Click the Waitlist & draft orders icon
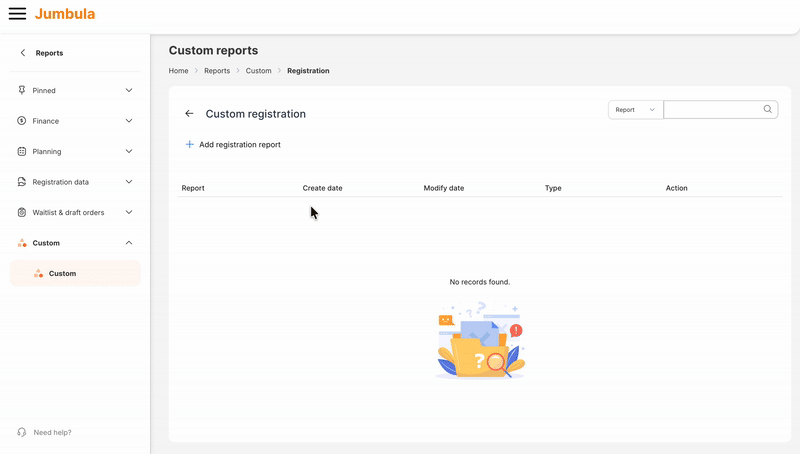The image size is (800, 454). click(22, 213)
